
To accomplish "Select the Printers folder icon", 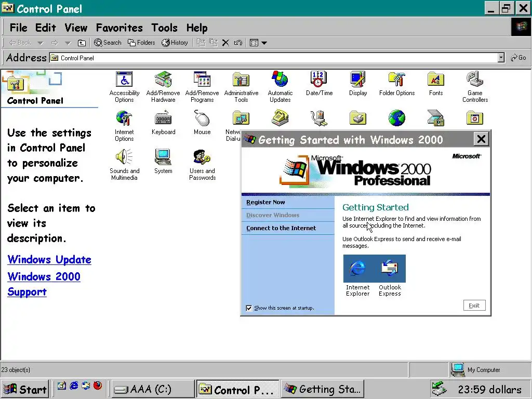I will (358, 118).
